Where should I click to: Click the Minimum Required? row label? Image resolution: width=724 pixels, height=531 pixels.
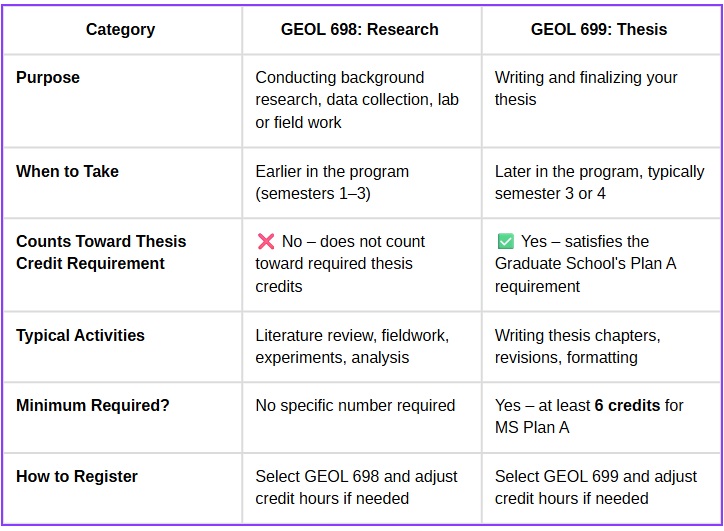tap(93, 406)
